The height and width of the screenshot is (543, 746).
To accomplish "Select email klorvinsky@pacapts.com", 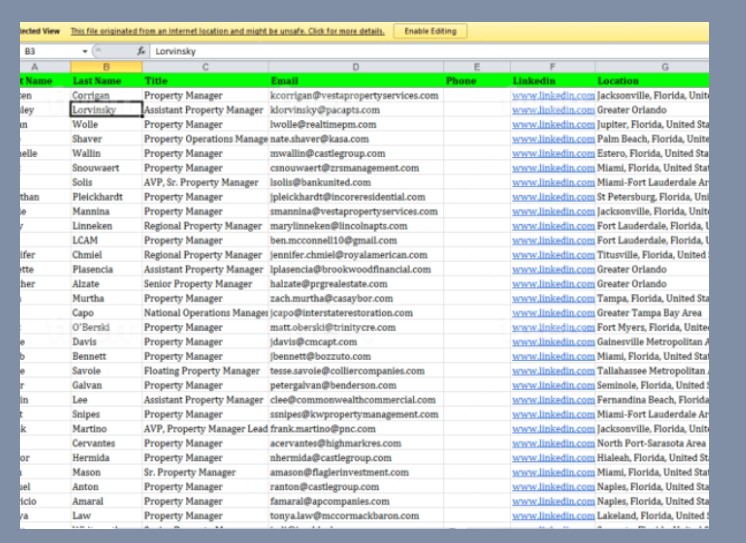I will coord(356,110).
